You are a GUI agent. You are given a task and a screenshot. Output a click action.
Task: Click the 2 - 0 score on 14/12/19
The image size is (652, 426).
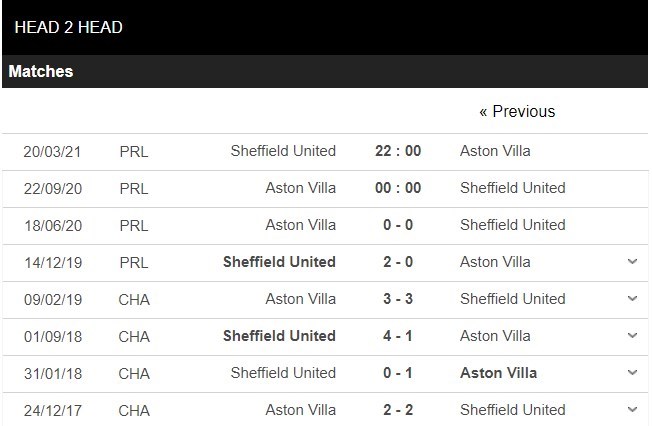point(397,262)
